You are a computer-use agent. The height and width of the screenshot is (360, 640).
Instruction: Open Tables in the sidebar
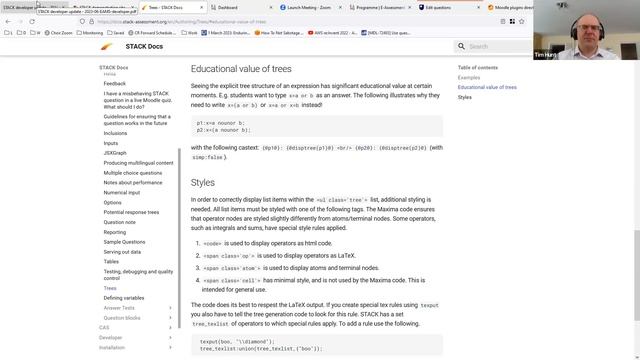(x=111, y=262)
